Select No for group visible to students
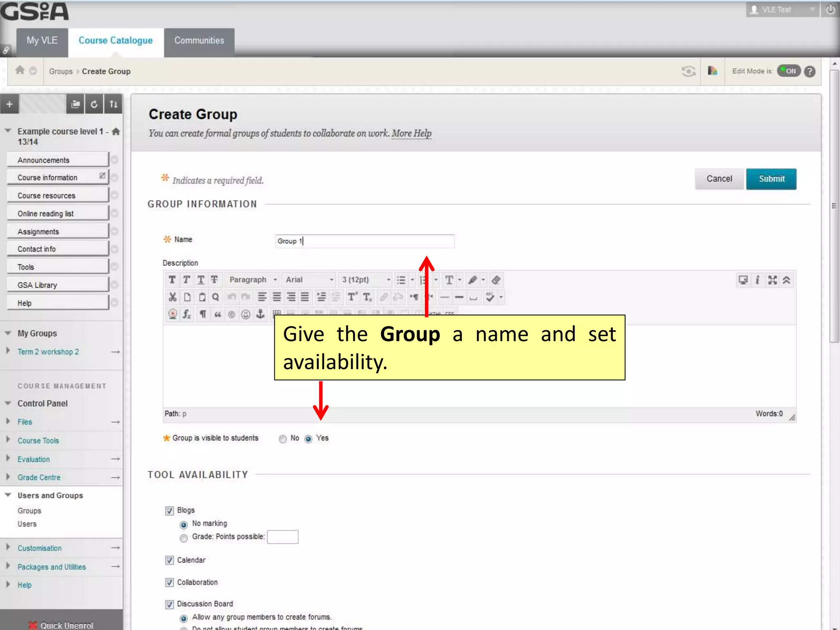This screenshot has width=840, height=630. (283, 439)
